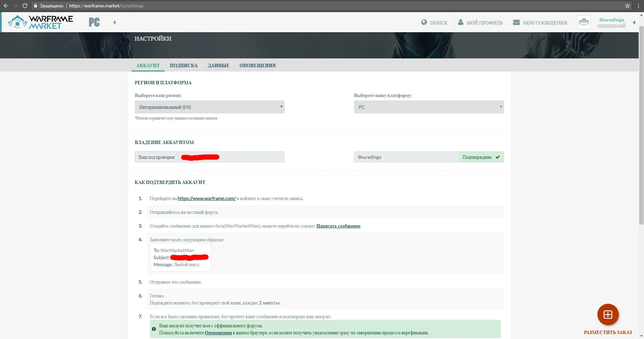644x339 pixels.
Task: Open the platform dropdown showing PC
Action: [429, 107]
